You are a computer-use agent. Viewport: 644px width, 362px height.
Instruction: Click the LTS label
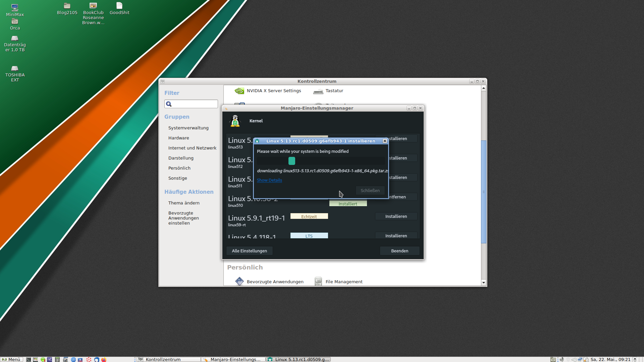(x=309, y=236)
